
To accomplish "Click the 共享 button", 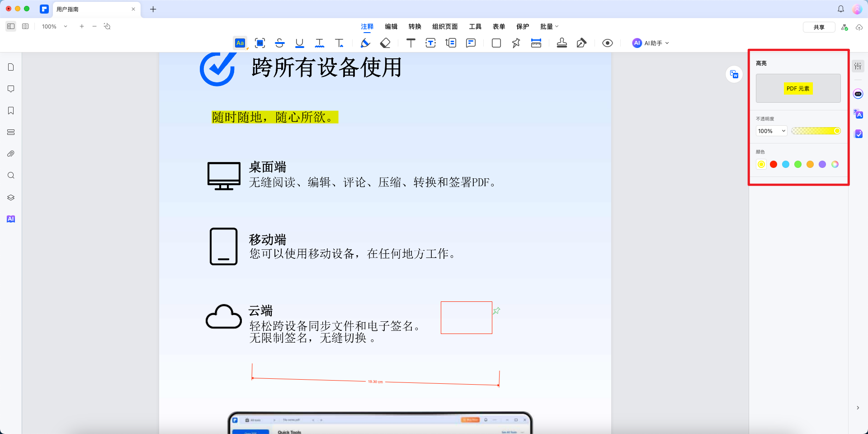I will pos(819,27).
